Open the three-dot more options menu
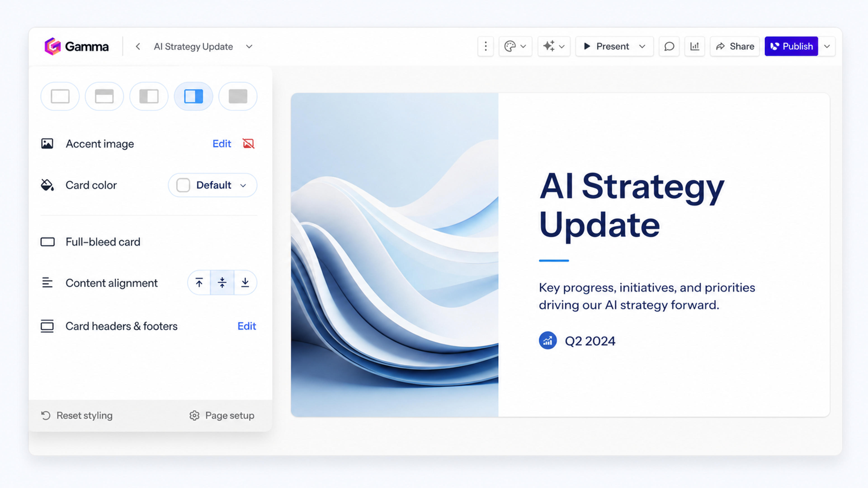The width and height of the screenshot is (868, 488). point(486,46)
